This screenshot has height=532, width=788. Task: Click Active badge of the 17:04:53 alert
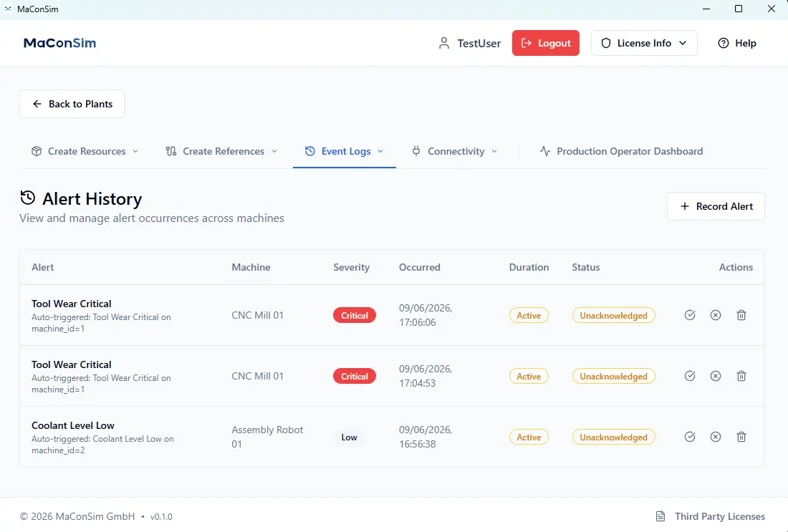tap(529, 377)
